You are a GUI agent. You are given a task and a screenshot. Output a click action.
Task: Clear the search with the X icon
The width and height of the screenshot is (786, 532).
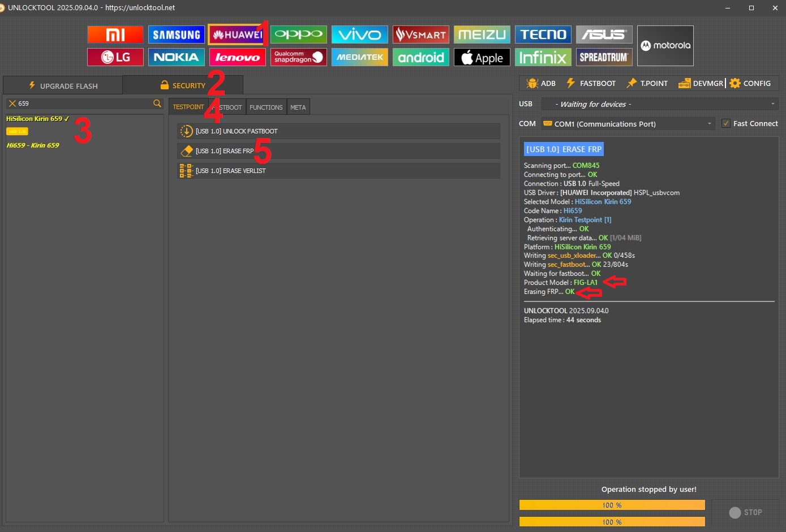12,103
